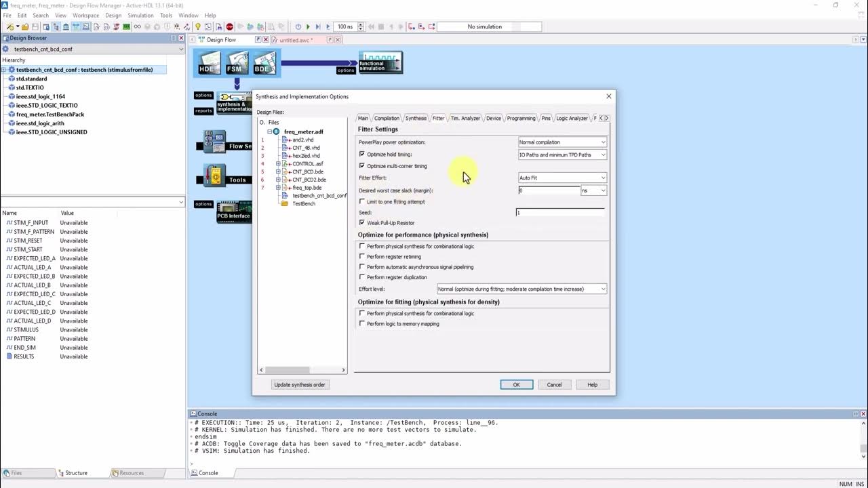Click the synthesis & implementation flow icon
The height and width of the screenshot is (488, 868).
[x=235, y=102]
